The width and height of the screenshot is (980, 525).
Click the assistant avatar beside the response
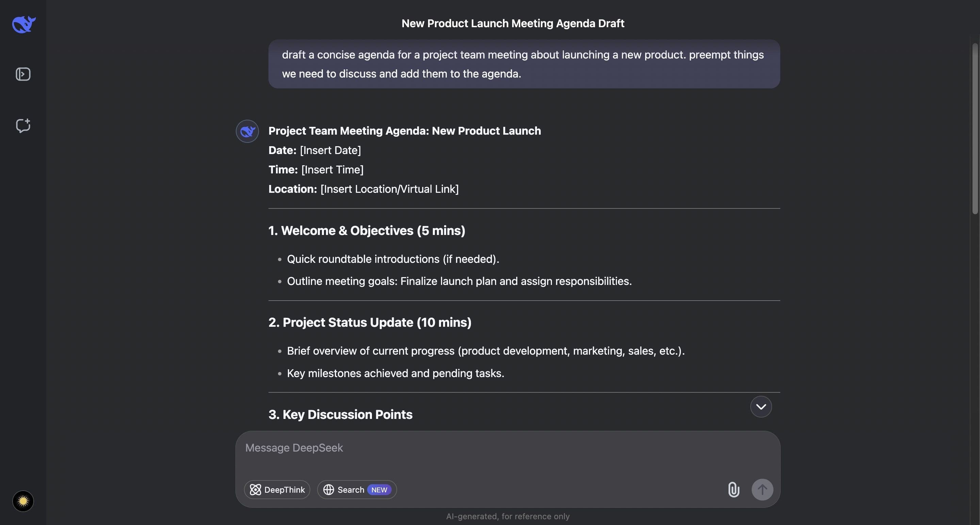click(247, 132)
